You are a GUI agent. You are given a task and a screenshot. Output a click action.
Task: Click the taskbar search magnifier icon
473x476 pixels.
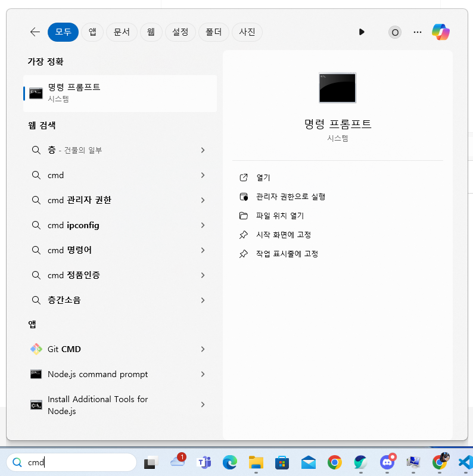click(17, 462)
